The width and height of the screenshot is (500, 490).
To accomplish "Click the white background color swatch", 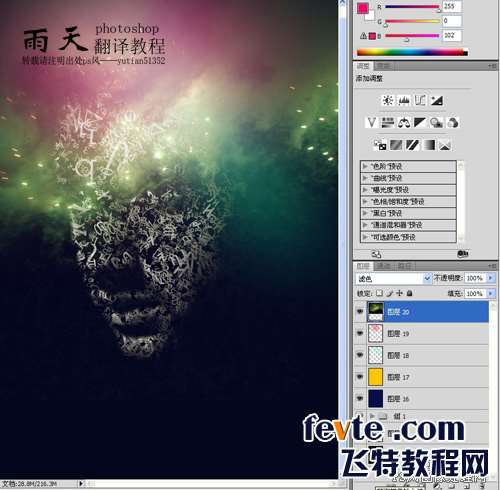I will (371, 16).
